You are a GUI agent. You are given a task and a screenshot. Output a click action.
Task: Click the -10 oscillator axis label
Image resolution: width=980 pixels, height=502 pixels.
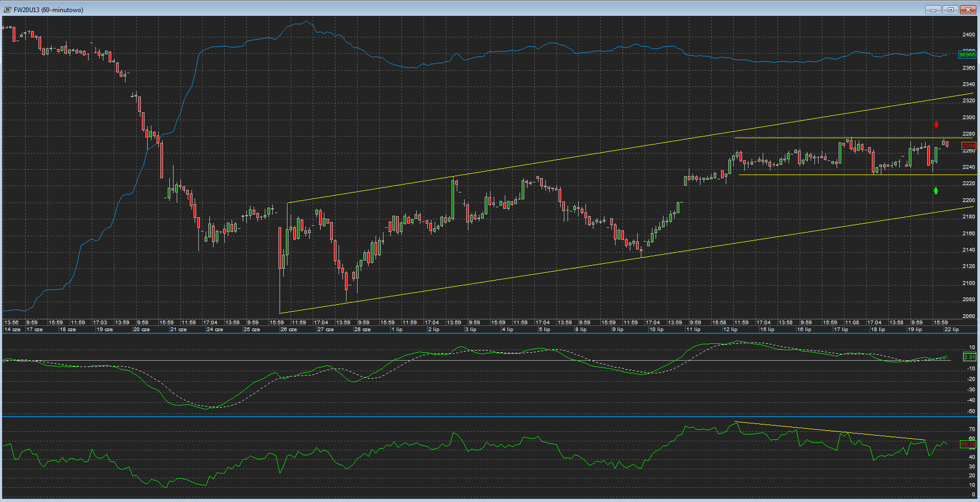[x=971, y=369]
